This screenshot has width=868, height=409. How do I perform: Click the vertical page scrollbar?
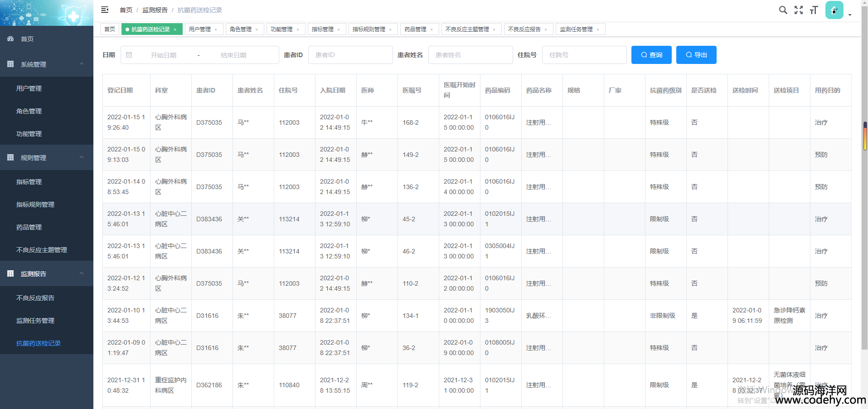[865, 136]
